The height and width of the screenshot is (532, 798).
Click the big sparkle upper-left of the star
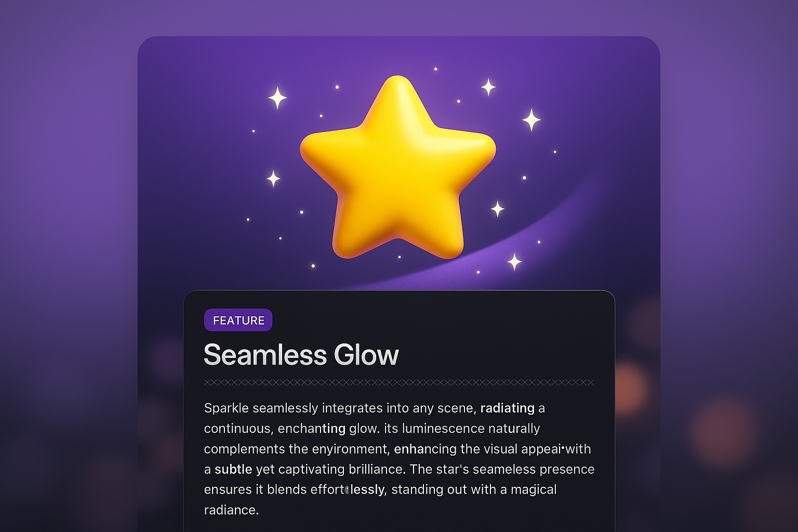coord(277,98)
